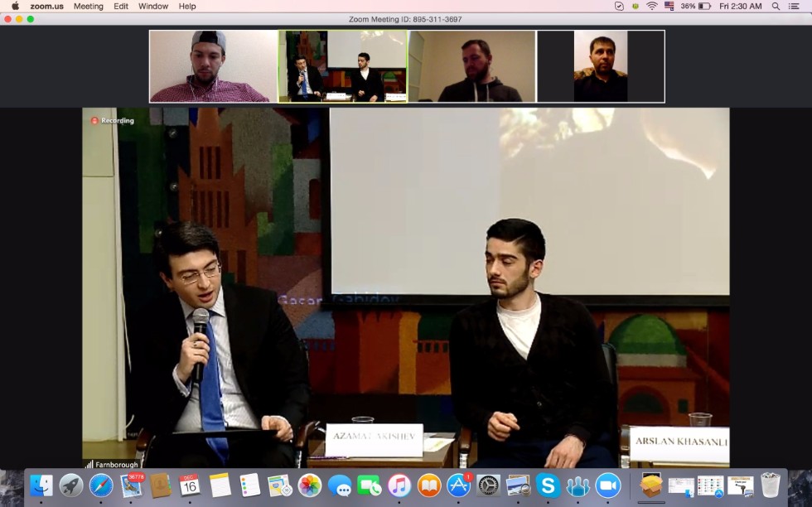Image resolution: width=812 pixels, height=507 pixels.
Task: Open Notification Center from menu bar
Action: coord(794,6)
